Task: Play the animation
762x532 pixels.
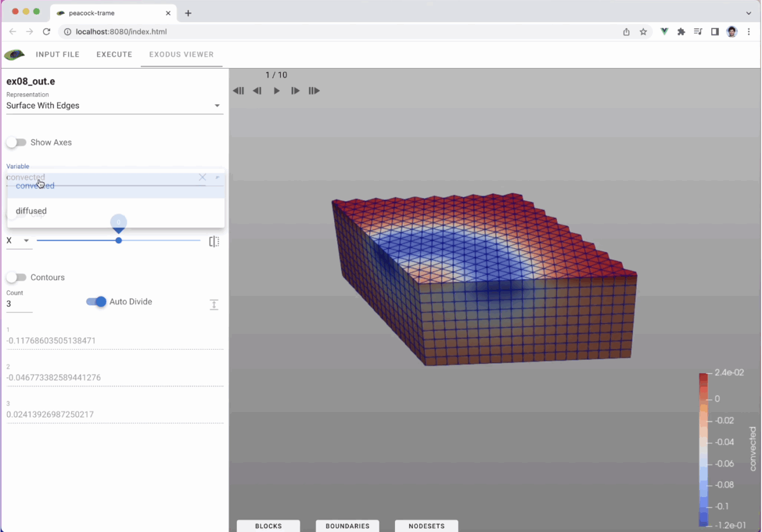Action: pyautogui.click(x=276, y=91)
